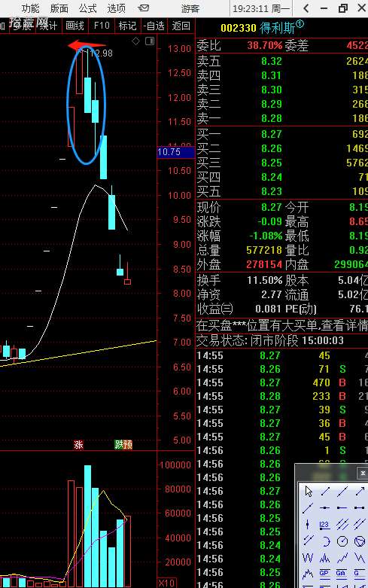Click the 10.75 price axis label
The image size is (368, 588).
(175, 152)
